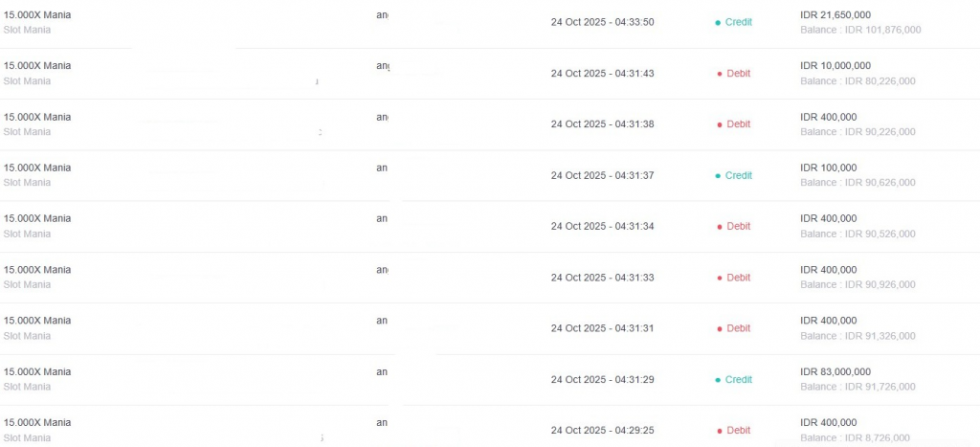Click Slot Mania in the 04:31:29 row
Image resolution: width=980 pixels, height=447 pixels.
click(x=27, y=387)
